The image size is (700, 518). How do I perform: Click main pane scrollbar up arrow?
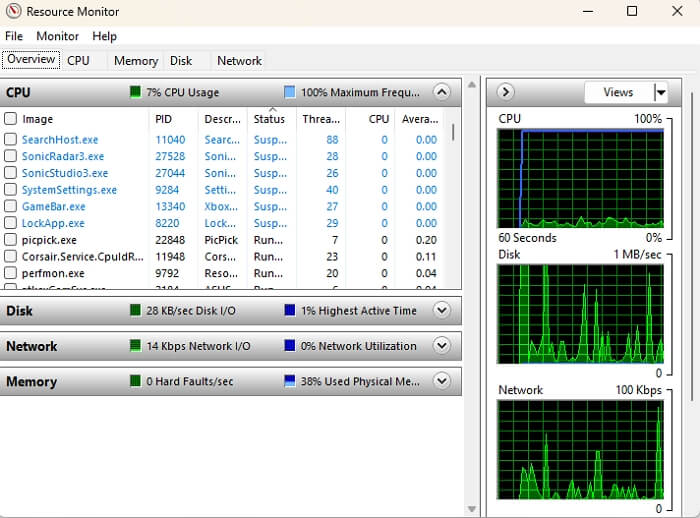point(472,84)
